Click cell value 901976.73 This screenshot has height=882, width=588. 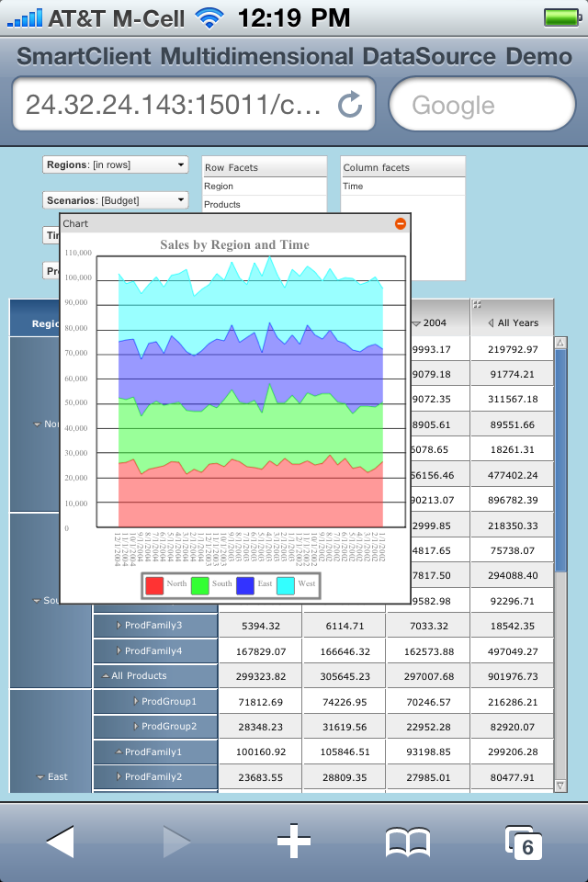(x=512, y=677)
